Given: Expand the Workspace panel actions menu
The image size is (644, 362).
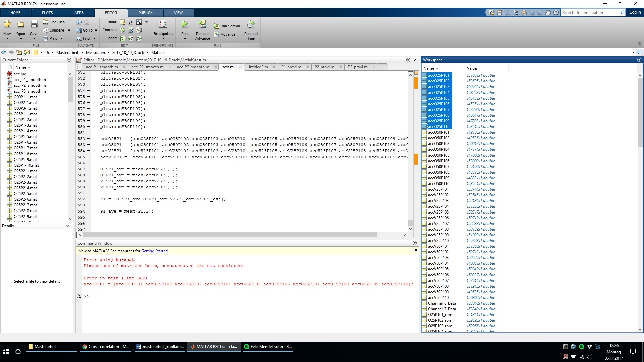Looking at the screenshot, I should pos(639,60).
